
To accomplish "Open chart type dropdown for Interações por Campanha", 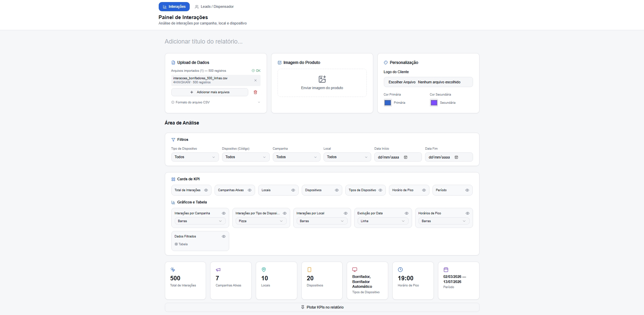I will click(200, 221).
